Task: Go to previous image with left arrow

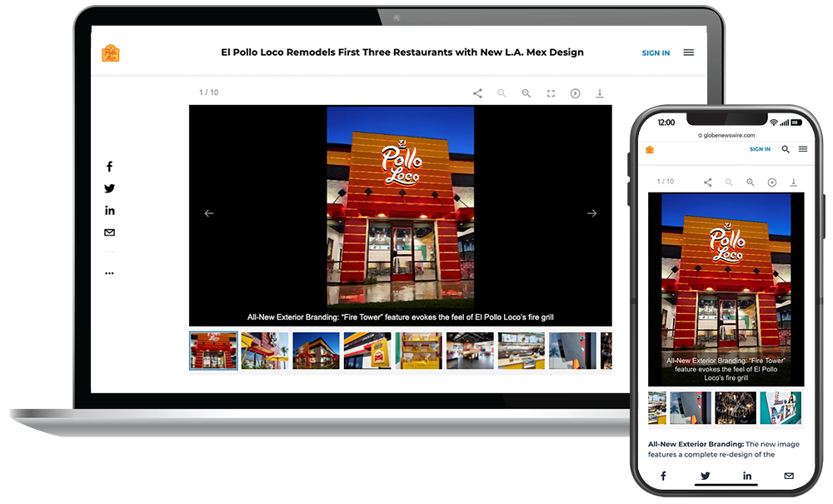Action: click(209, 213)
